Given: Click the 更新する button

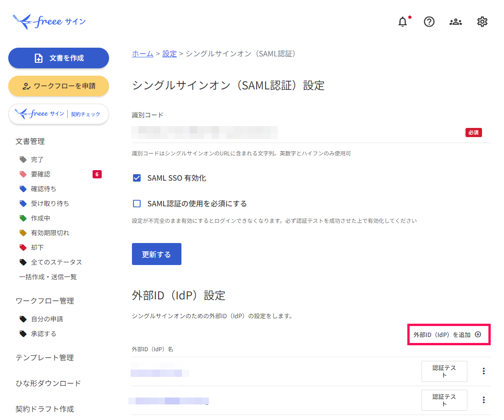Looking at the screenshot, I should click(x=157, y=254).
